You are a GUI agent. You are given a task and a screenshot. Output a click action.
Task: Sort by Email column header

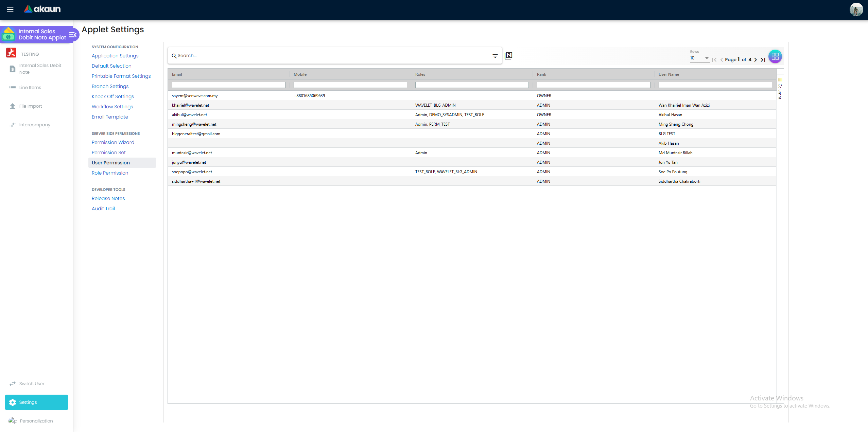point(177,74)
